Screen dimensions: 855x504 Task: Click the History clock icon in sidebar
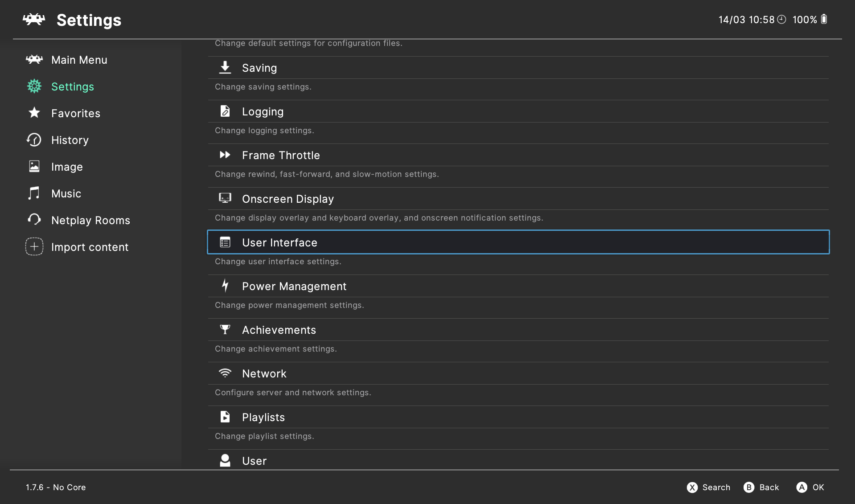tap(34, 140)
